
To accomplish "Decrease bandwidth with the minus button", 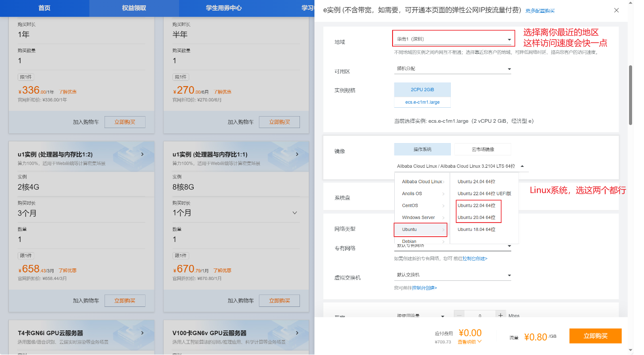I will click(459, 315).
